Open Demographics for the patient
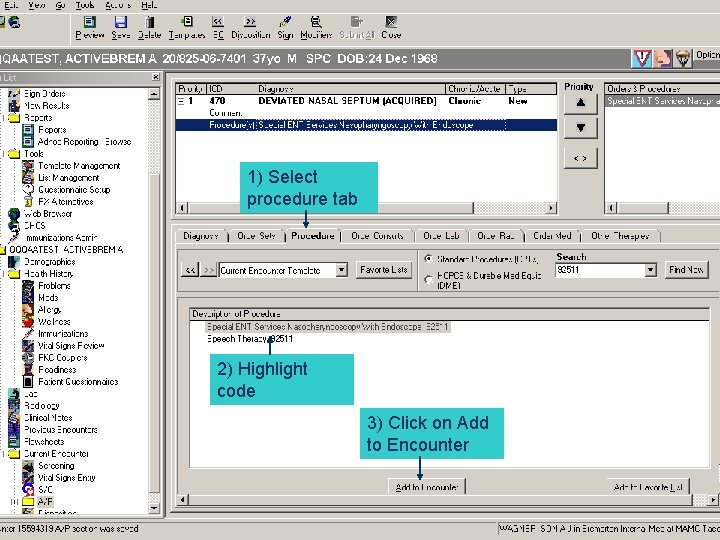 tap(50, 262)
